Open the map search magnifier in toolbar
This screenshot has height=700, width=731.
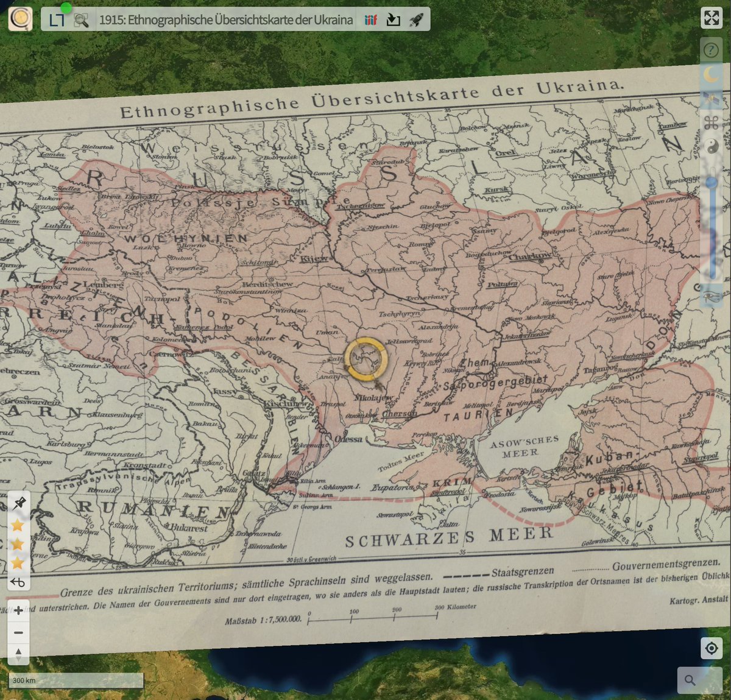(x=81, y=20)
